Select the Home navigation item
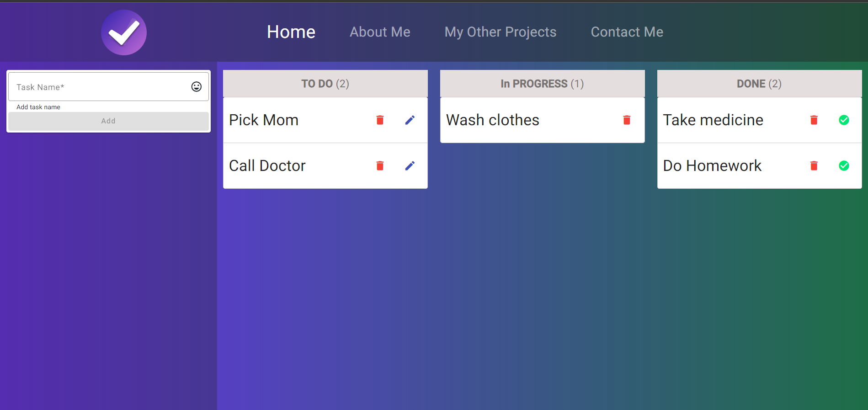 pyautogui.click(x=291, y=32)
